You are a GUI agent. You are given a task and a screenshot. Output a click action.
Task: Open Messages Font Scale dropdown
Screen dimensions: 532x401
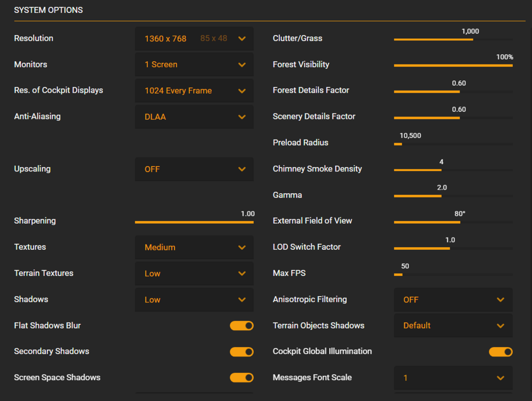click(453, 378)
